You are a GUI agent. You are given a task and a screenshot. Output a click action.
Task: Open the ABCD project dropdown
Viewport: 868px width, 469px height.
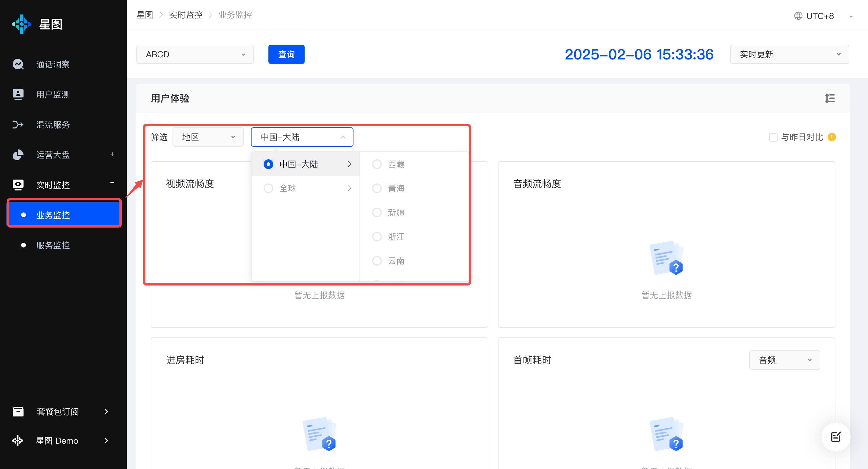pyautogui.click(x=195, y=54)
